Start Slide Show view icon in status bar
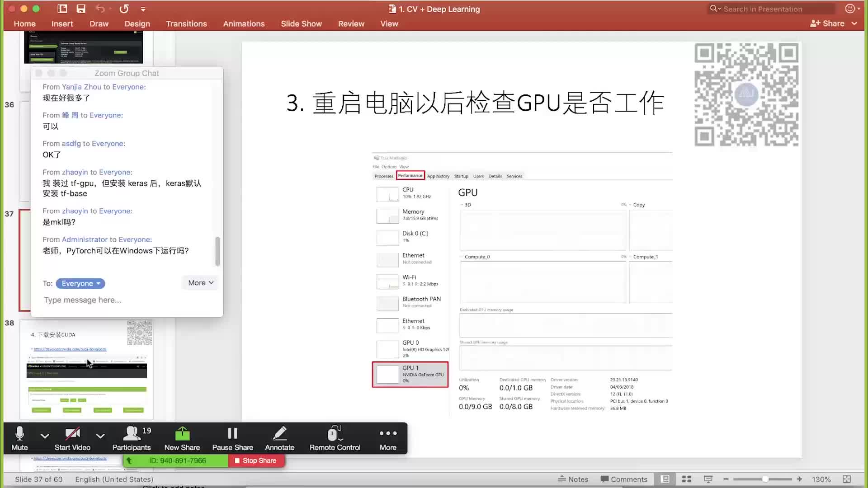This screenshot has width=868, height=488. point(708,479)
